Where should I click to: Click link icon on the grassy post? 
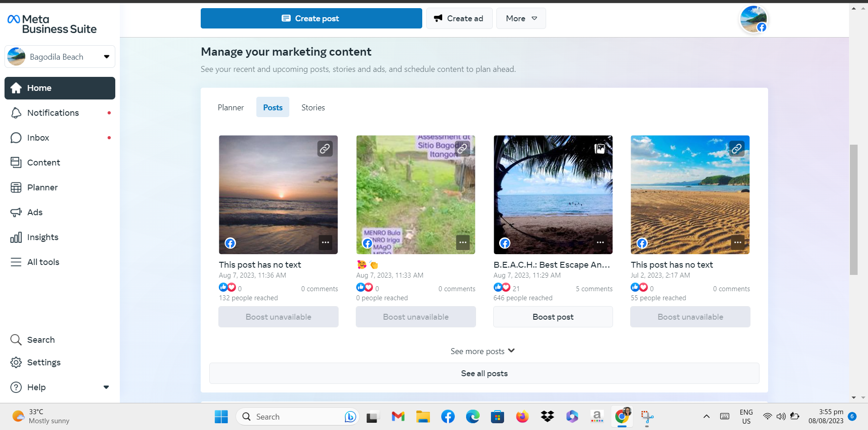(x=462, y=149)
